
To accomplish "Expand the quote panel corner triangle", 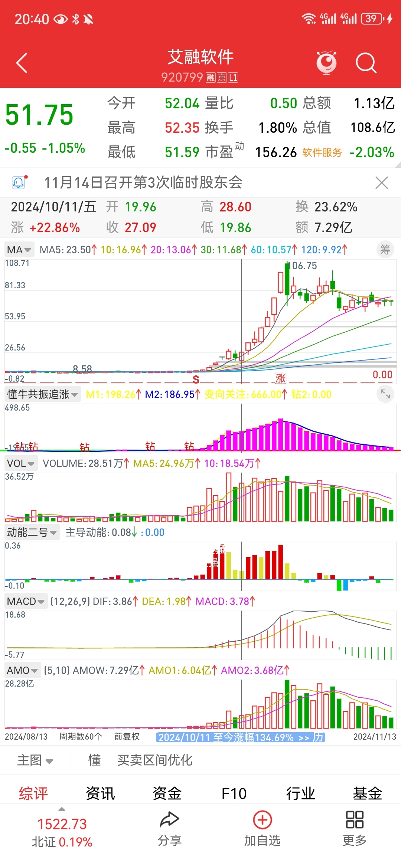I will pos(398,165).
